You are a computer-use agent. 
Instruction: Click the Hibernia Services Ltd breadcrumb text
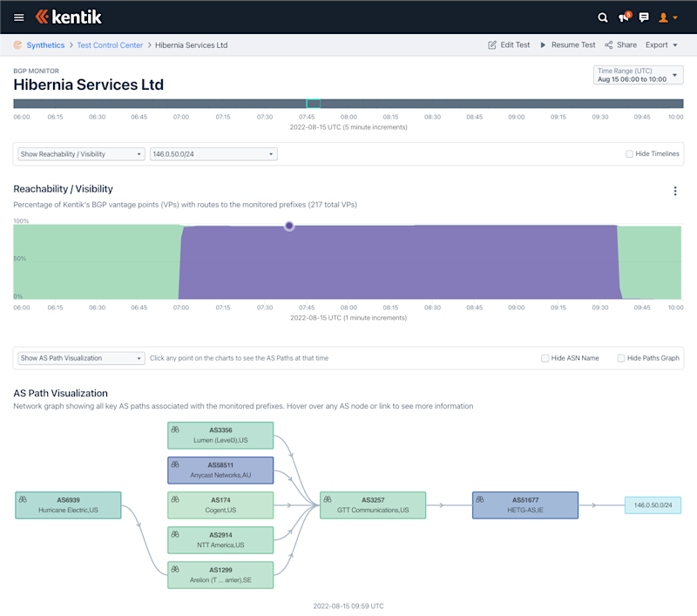[x=191, y=45]
